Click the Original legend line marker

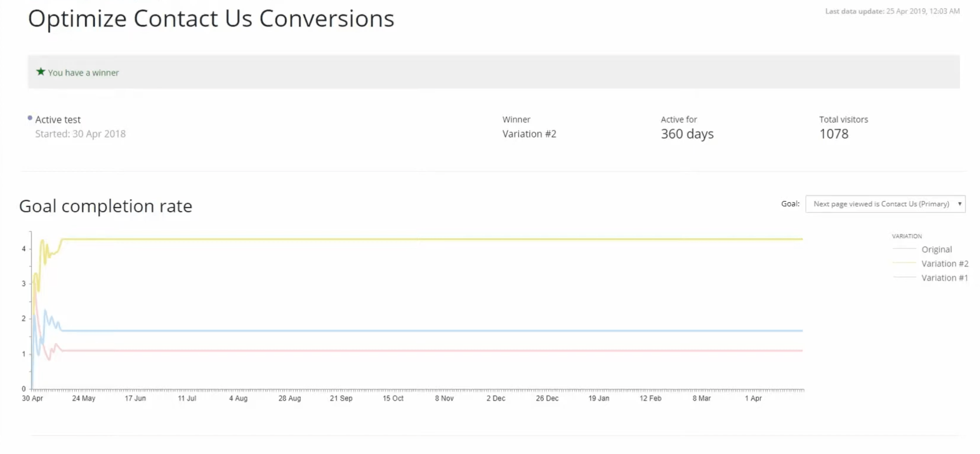coord(904,249)
